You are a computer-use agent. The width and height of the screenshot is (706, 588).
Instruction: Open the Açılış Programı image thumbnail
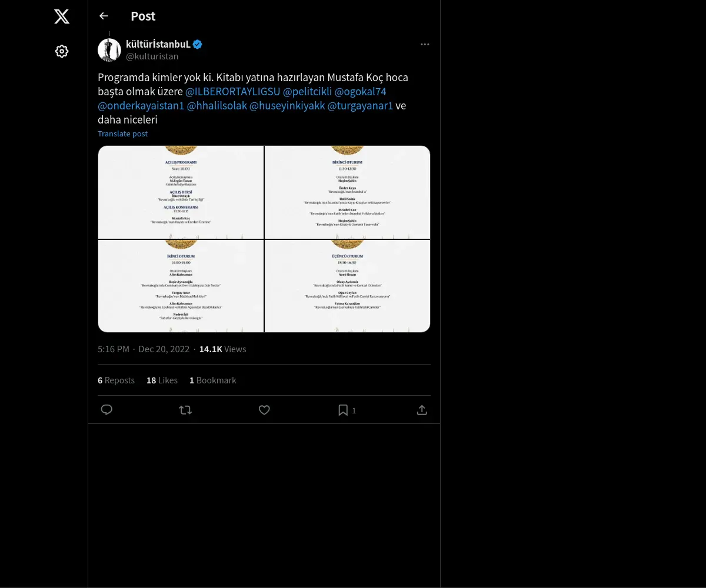(x=181, y=192)
